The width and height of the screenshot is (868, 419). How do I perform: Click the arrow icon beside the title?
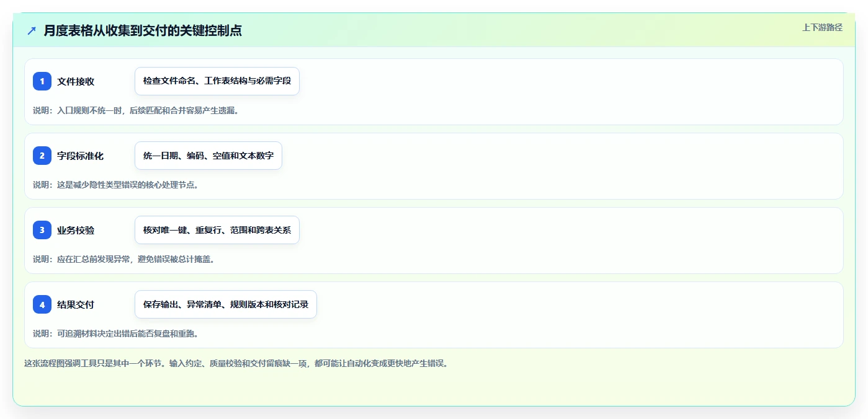[x=32, y=30]
